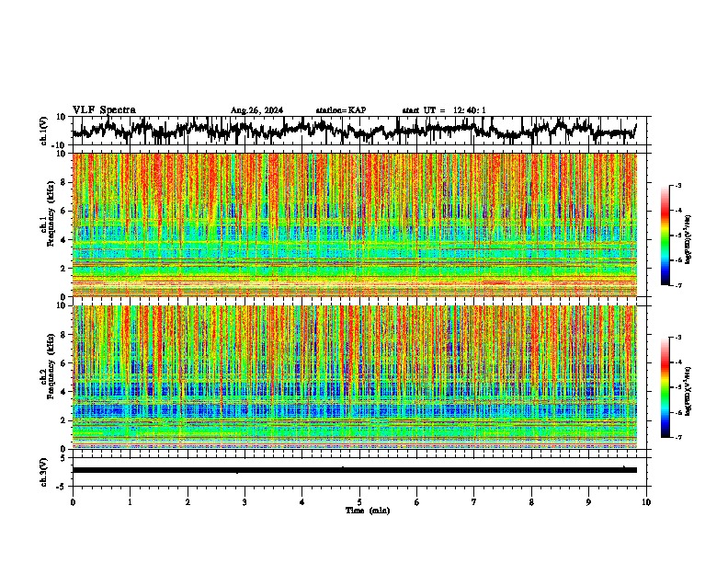Click inside the ch.1 spectrogram panel
Image resolution: width=728 pixels, height=563 pixels.
click(x=355, y=224)
